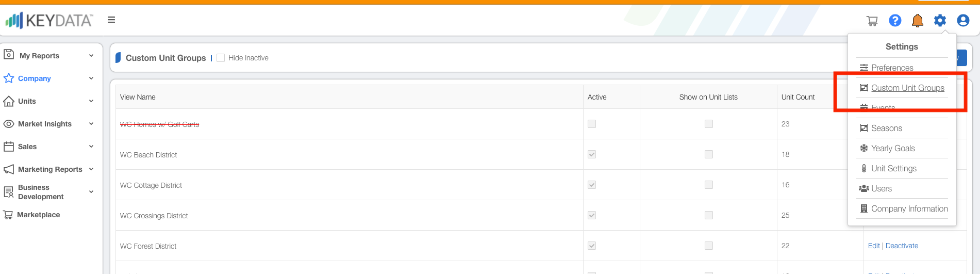Expand the Market Insights chevron

coord(91,124)
